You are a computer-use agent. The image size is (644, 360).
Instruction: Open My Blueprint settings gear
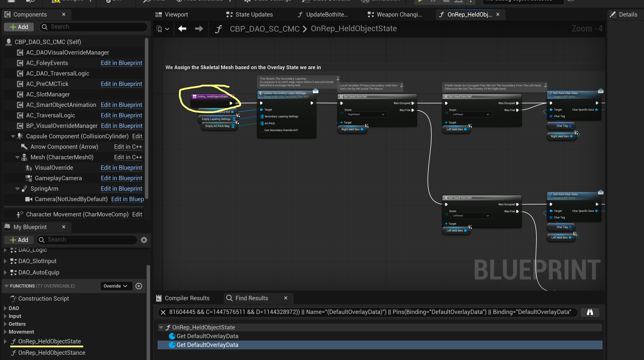144,240
